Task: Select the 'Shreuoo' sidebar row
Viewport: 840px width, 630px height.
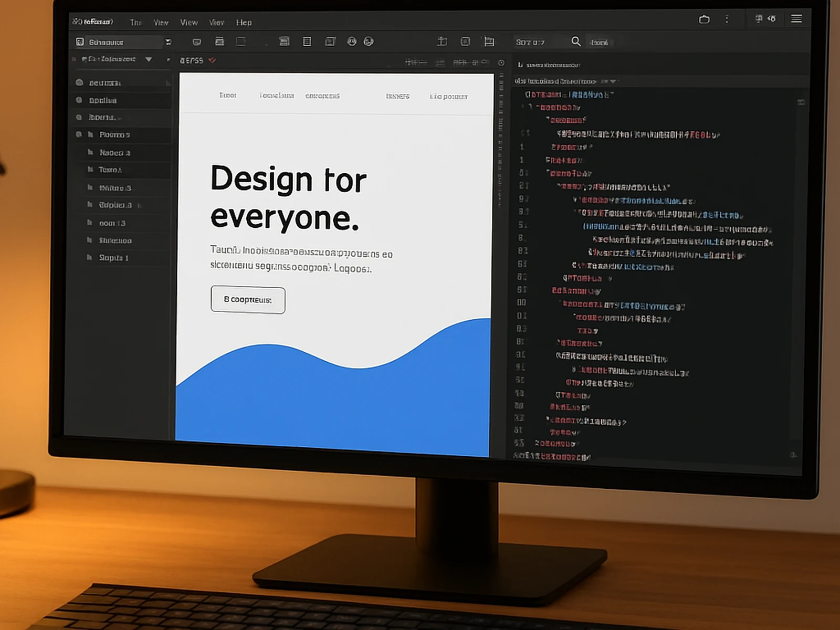Action: click(x=124, y=240)
